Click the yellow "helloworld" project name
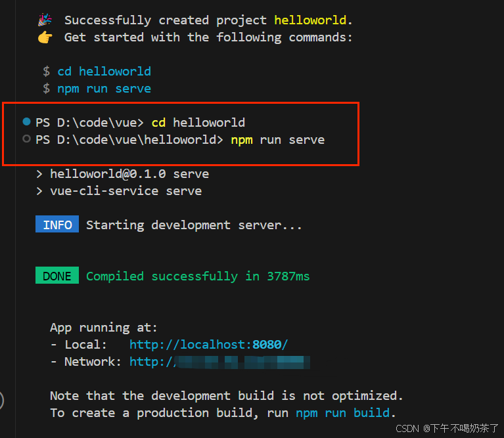This screenshot has width=504, height=438. (x=313, y=20)
